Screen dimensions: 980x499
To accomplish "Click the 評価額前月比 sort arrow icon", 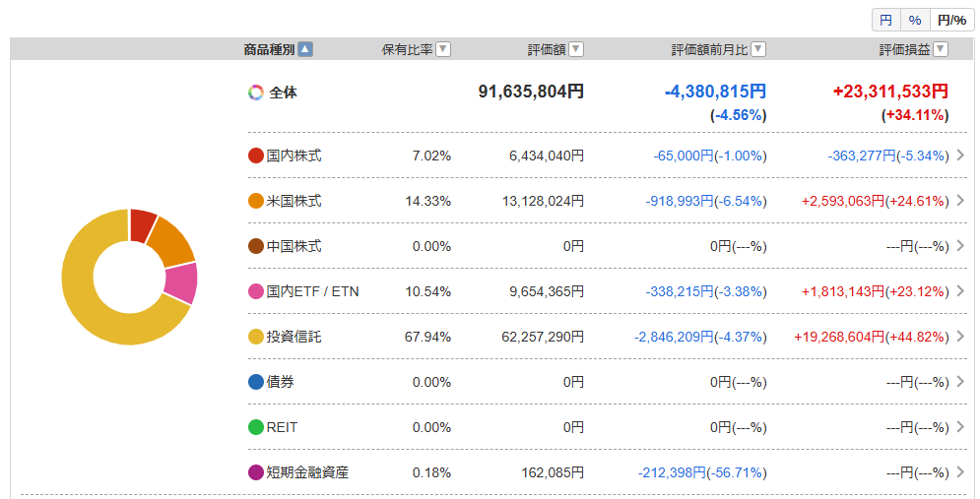I will tap(758, 49).
